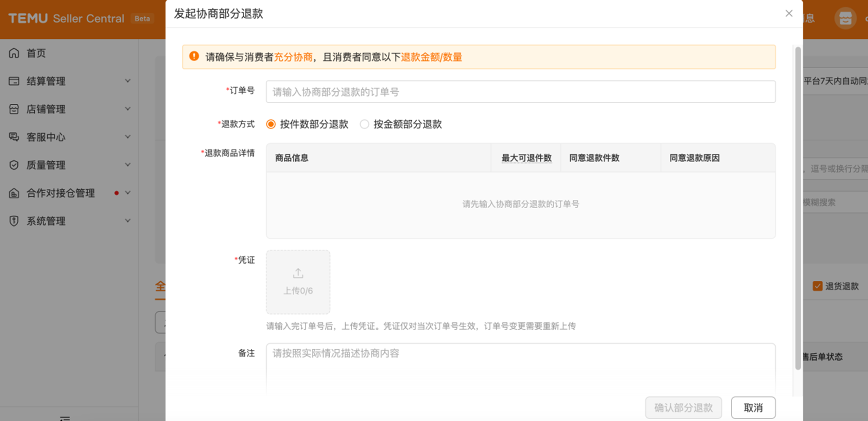Screen dimensions: 868x421
Task: Select the 结算管理 card icon
Action: (14, 81)
